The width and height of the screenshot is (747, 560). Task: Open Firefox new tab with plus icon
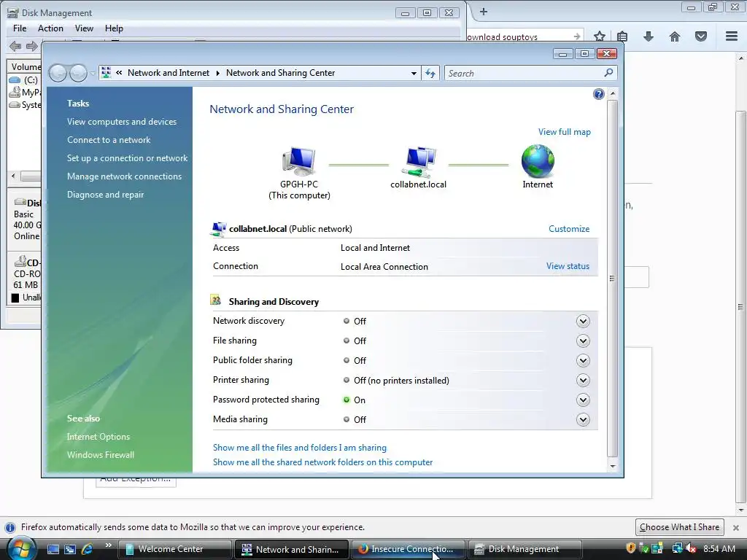483,12
